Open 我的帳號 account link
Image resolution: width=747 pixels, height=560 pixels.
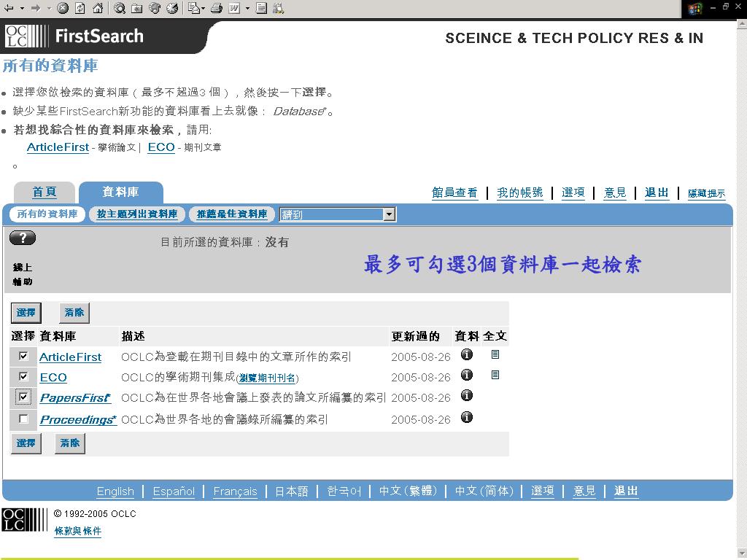click(x=519, y=192)
